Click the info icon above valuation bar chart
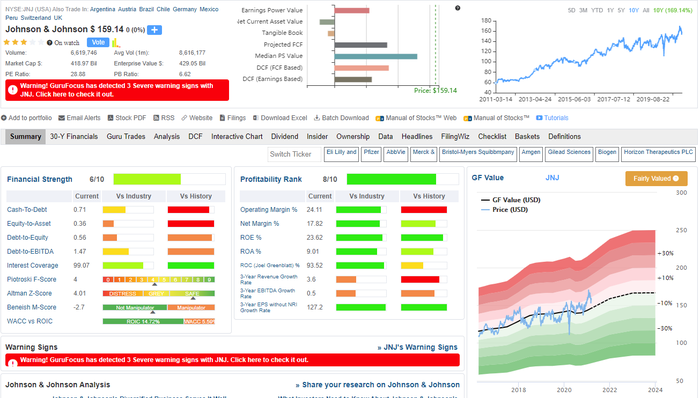The image size is (700, 398). tap(457, 8)
